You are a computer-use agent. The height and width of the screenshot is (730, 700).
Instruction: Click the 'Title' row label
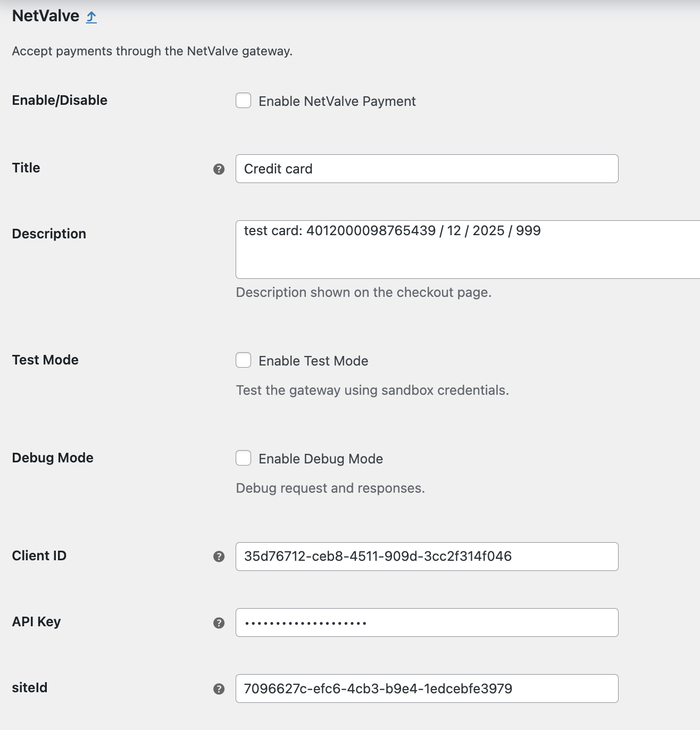(26, 168)
